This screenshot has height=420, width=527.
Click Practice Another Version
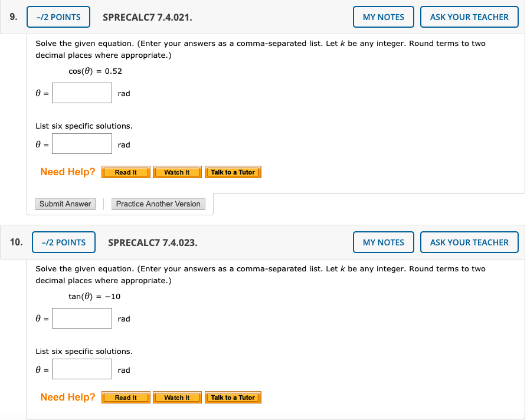coord(158,204)
